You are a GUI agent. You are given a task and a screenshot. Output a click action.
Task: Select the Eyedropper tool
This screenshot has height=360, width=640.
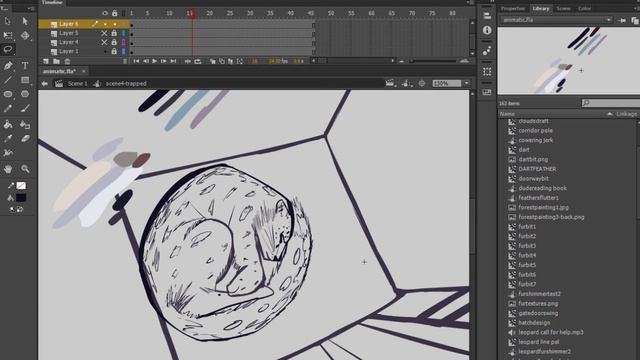[x=8, y=139]
